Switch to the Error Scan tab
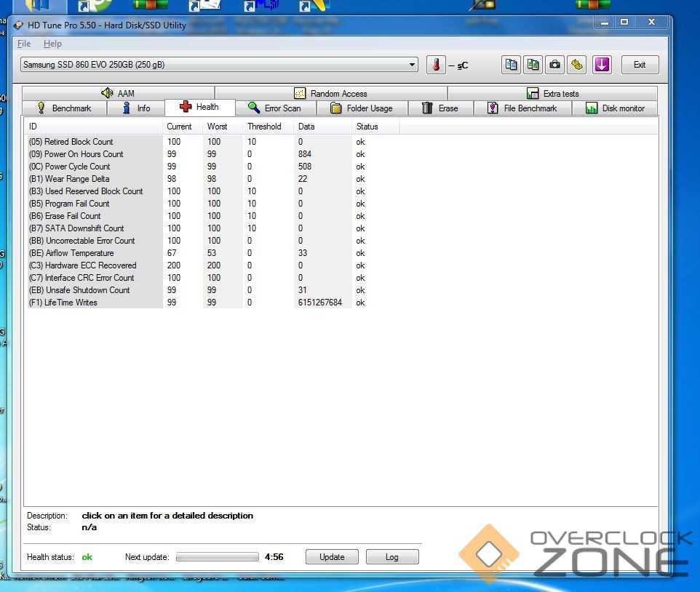This screenshot has width=700, height=592. (276, 108)
